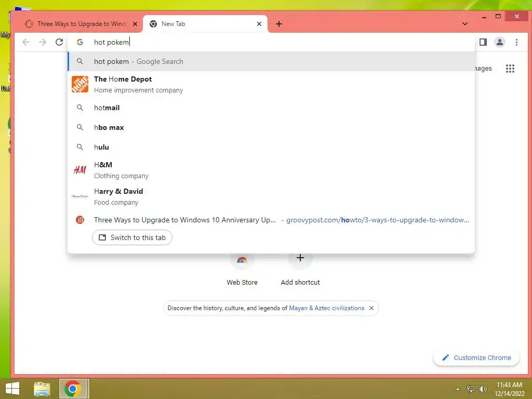Click the groovypost favicon in suggestions
The image size is (532, 399).
click(80, 220)
